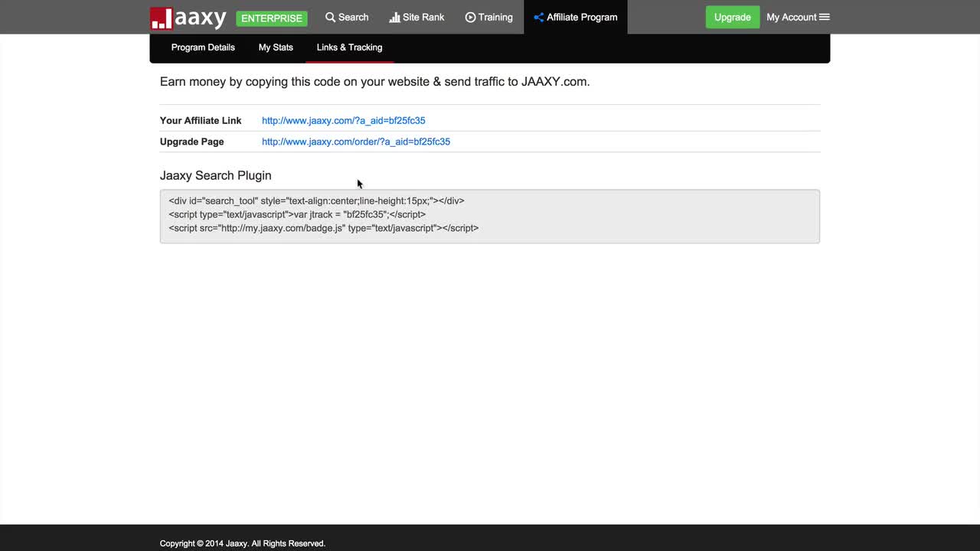Click the Affiliate Program share icon

tap(538, 17)
